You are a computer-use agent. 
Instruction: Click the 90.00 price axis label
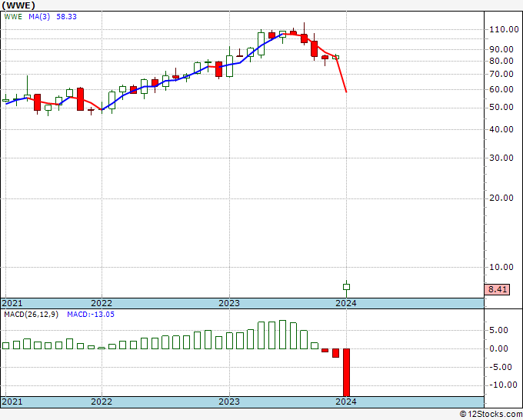pos(501,49)
